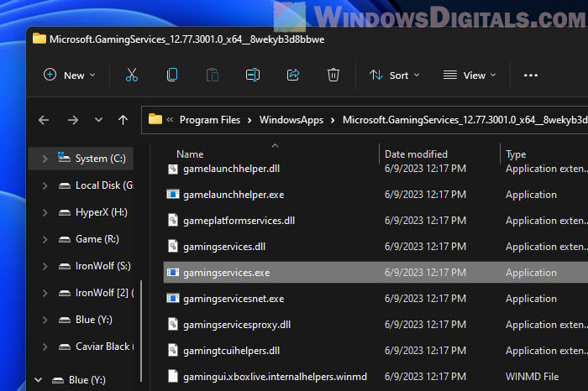
Task: Click Program Files in the breadcrumb
Action: coord(210,120)
